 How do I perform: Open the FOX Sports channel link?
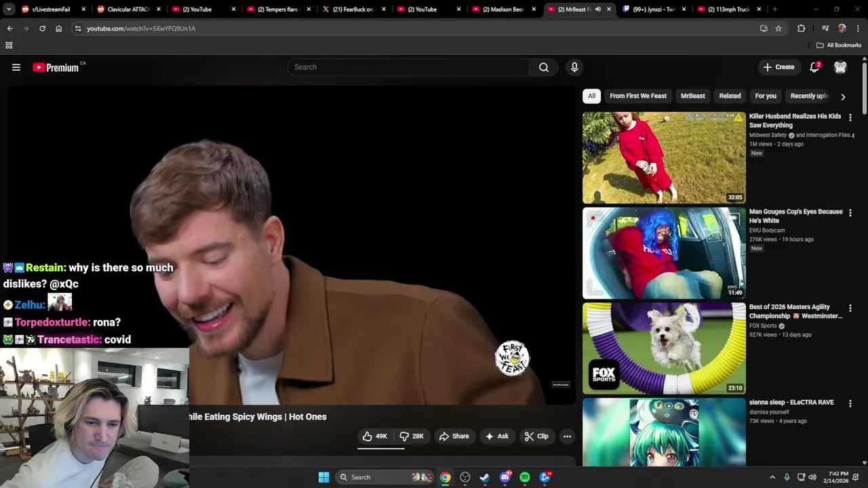763,326
